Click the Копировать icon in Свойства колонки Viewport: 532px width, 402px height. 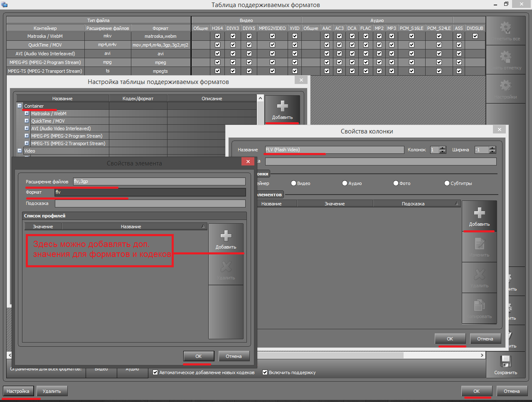(x=479, y=306)
